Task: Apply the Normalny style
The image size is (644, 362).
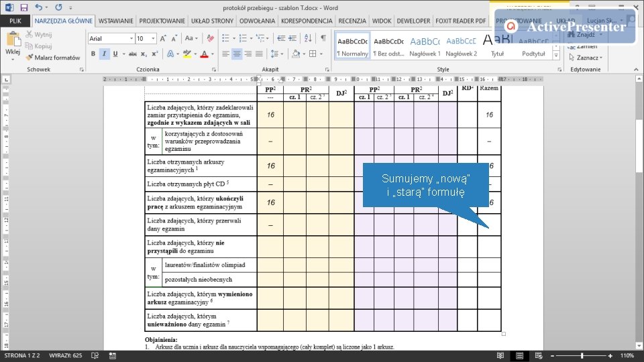Action: tap(352, 46)
